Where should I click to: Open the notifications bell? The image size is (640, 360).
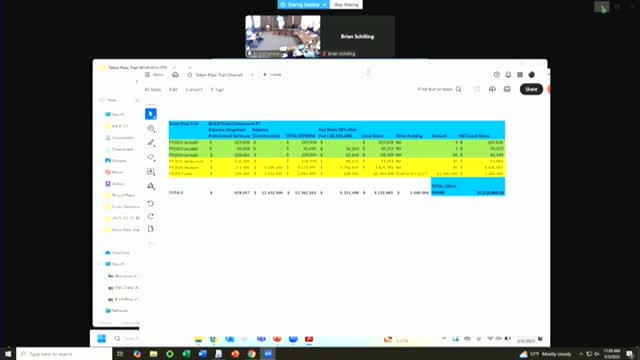coord(508,75)
